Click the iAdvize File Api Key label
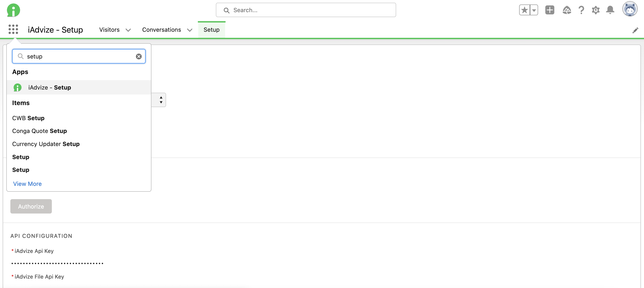 click(39, 277)
